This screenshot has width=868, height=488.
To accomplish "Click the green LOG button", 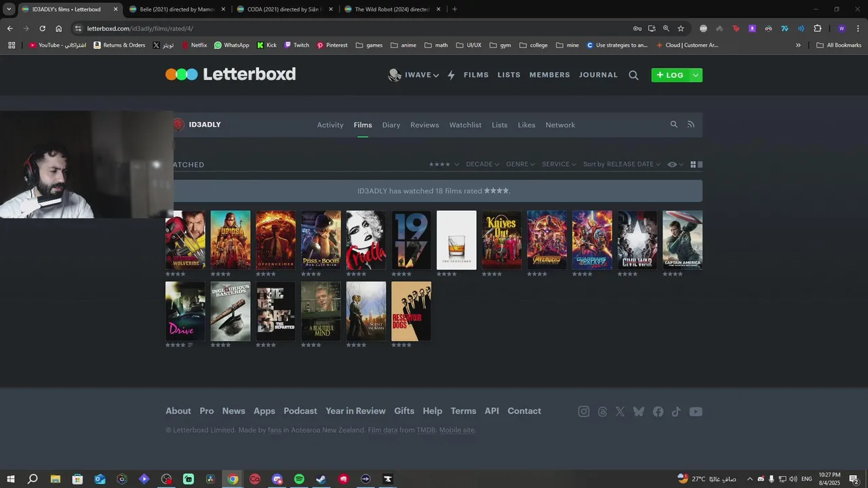I will click(x=670, y=75).
